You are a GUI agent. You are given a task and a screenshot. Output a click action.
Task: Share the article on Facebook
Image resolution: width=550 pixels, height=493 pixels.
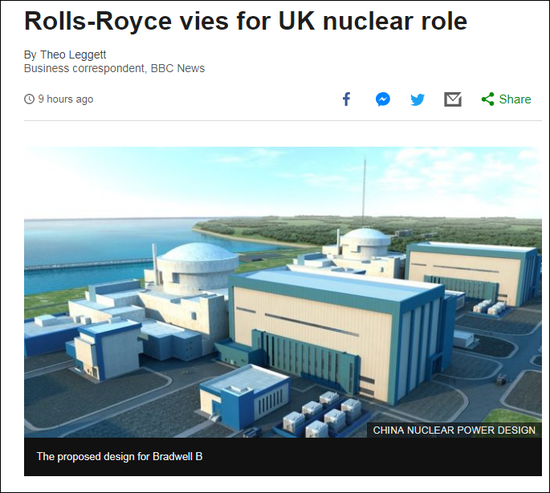point(346,99)
